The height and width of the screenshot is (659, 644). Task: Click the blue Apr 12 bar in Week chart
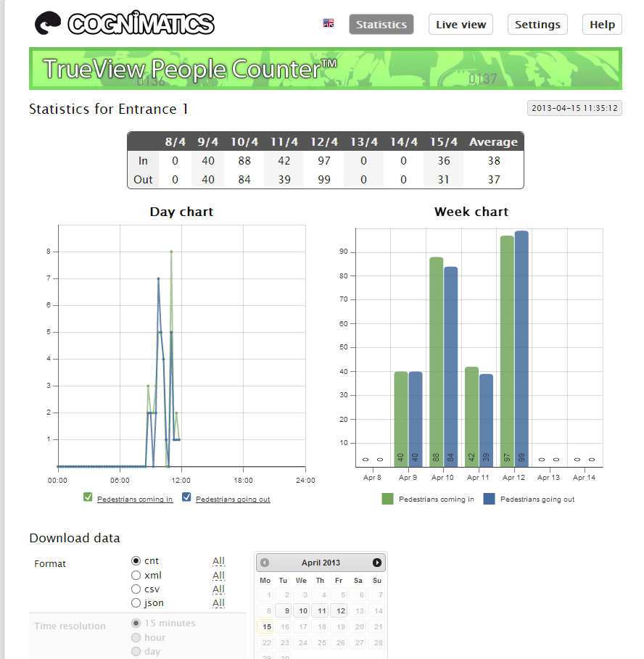pyautogui.click(x=521, y=349)
